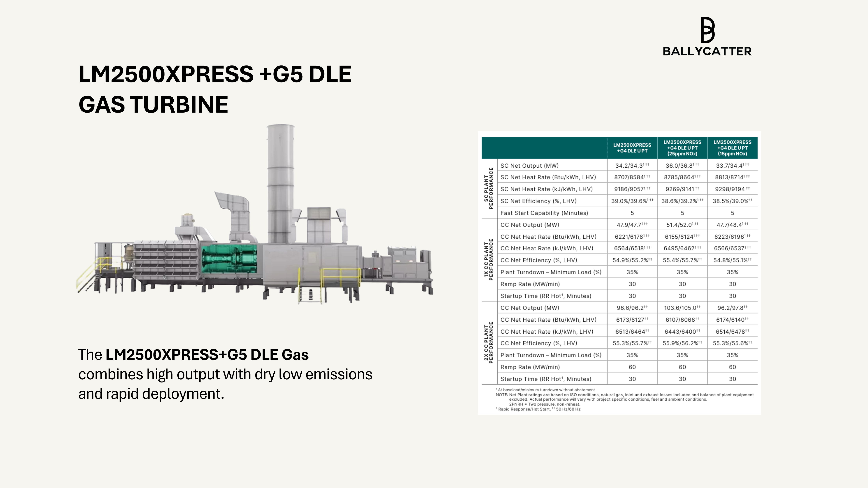Click the cell value '9298/9194'
The height and width of the screenshot is (488, 868).
[x=732, y=189]
